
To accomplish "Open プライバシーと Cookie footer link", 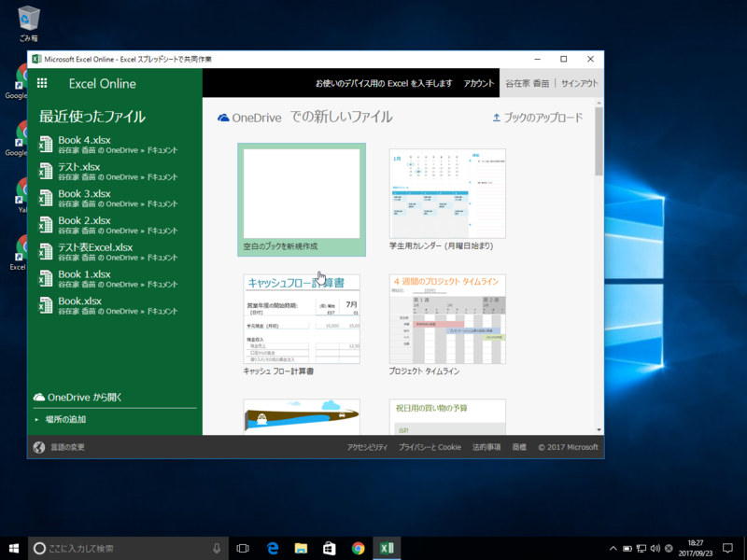I will click(x=430, y=447).
